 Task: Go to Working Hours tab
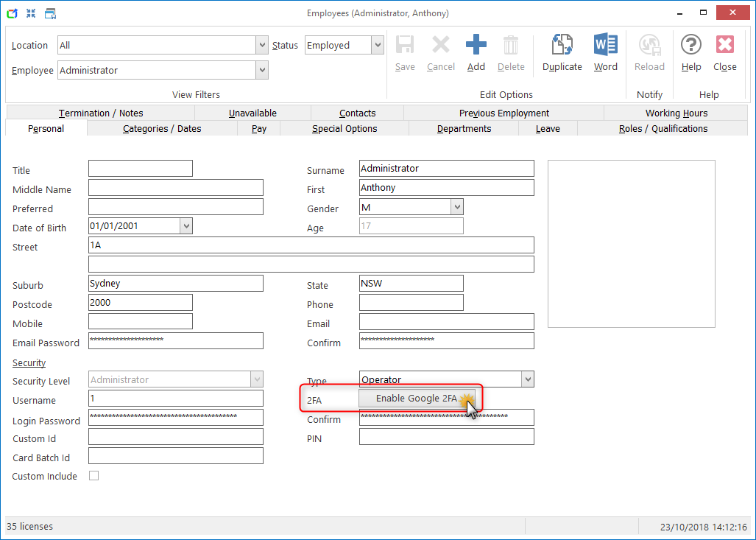(x=676, y=113)
